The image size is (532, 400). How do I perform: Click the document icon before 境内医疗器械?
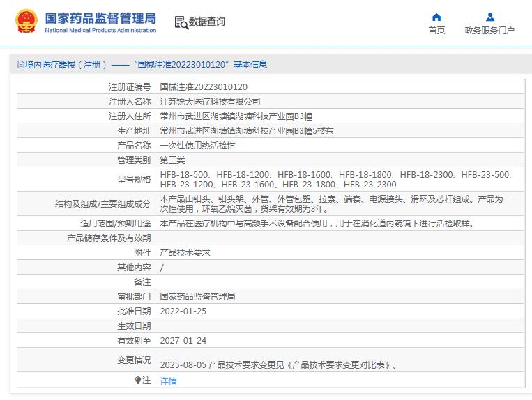21,65
